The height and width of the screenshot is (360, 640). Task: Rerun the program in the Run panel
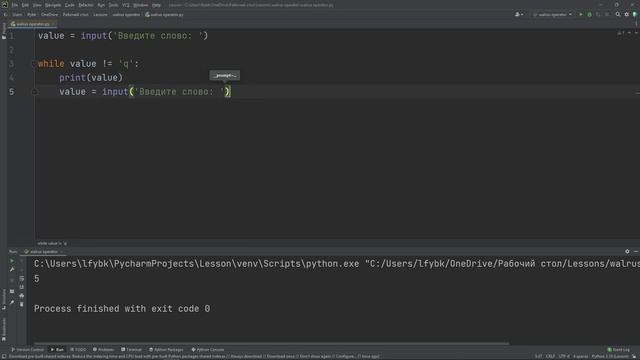[x=12, y=261]
